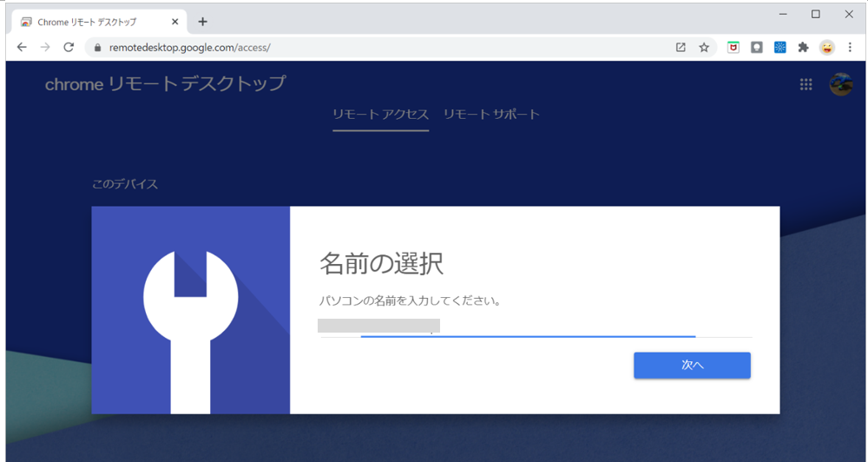Open Chrome's three-dot menu
Viewport: 868px width, 462px height.
pyautogui.click(x=850, y=48)
